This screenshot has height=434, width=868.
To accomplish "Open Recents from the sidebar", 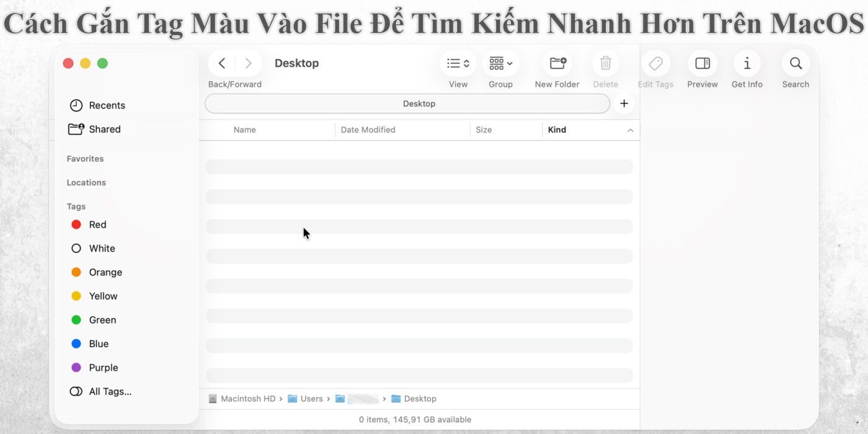I will 107,105.
